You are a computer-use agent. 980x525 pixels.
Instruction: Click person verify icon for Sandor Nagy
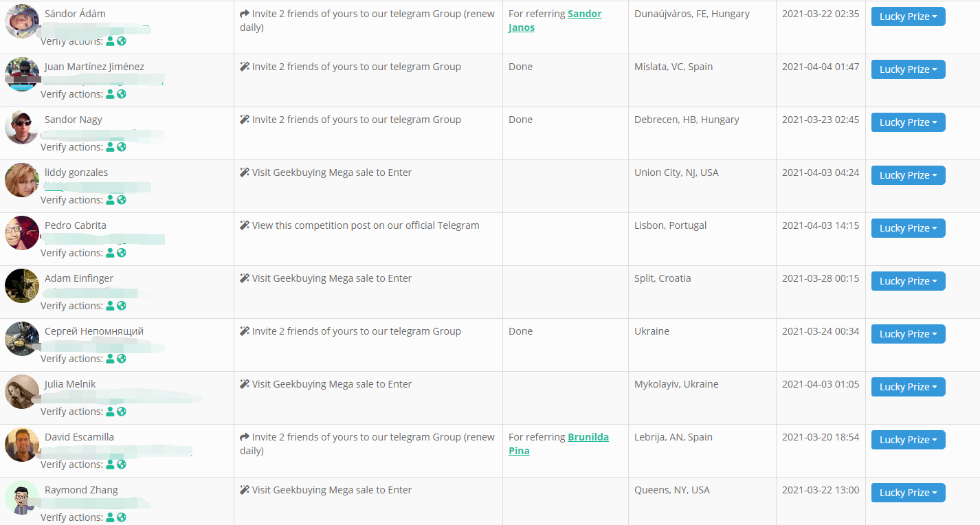pos(110,147)
